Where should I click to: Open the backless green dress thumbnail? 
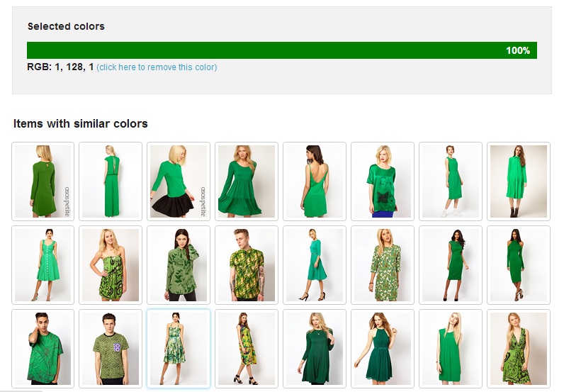(315, 181)
